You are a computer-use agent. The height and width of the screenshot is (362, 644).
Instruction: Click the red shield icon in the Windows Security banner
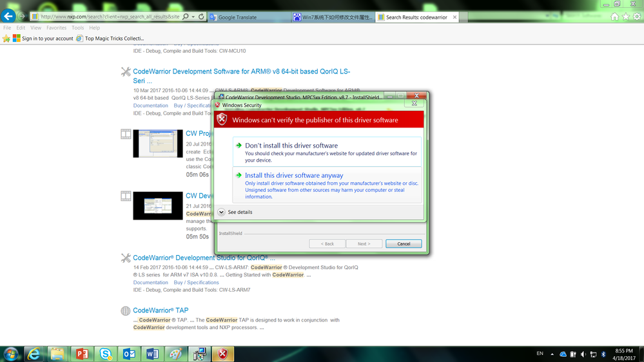pyautogui.click(x=222, y=119)
